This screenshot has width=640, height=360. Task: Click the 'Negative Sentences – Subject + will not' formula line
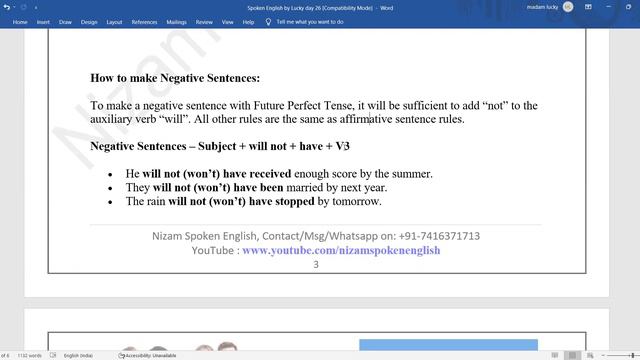point(220,146)
